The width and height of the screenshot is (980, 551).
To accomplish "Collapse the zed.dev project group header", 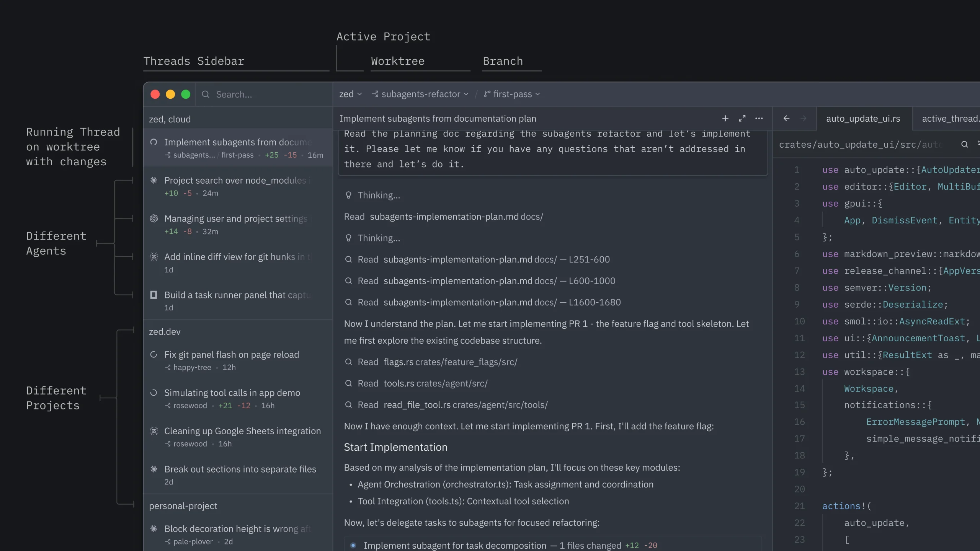I will [165, 332].
